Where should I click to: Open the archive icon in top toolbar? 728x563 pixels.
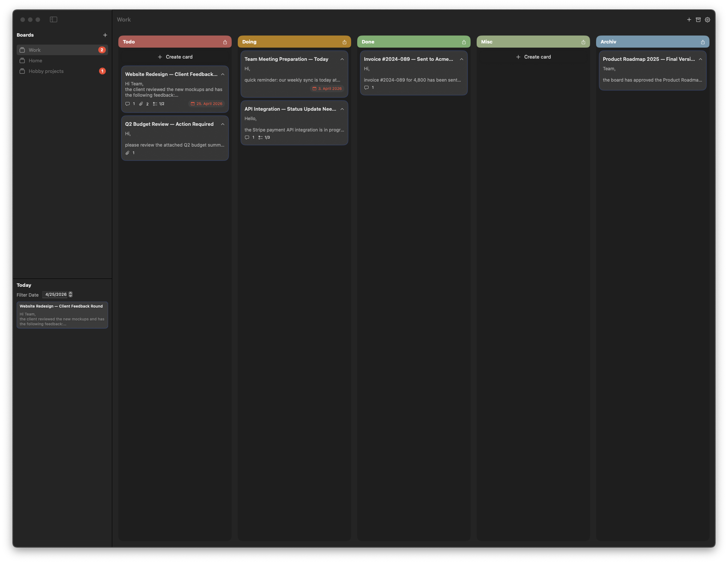tap(698, 20)
